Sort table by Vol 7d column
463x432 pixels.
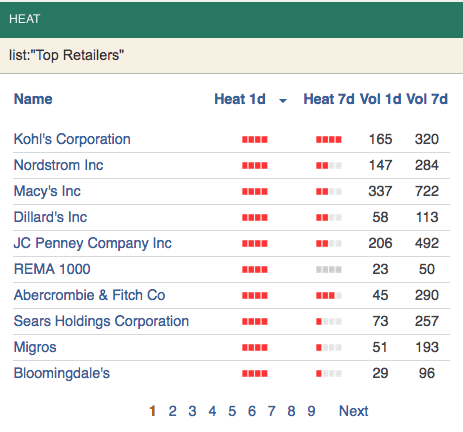coord(427,99)
